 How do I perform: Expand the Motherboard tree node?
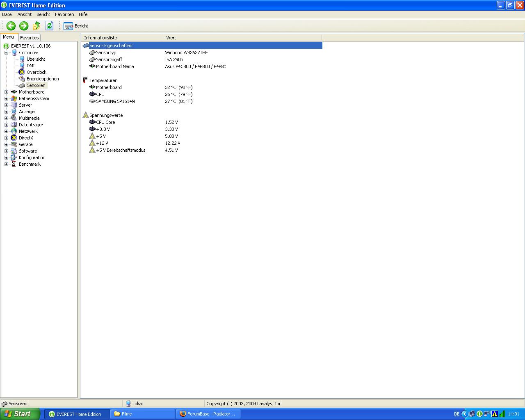click(6, 92)
